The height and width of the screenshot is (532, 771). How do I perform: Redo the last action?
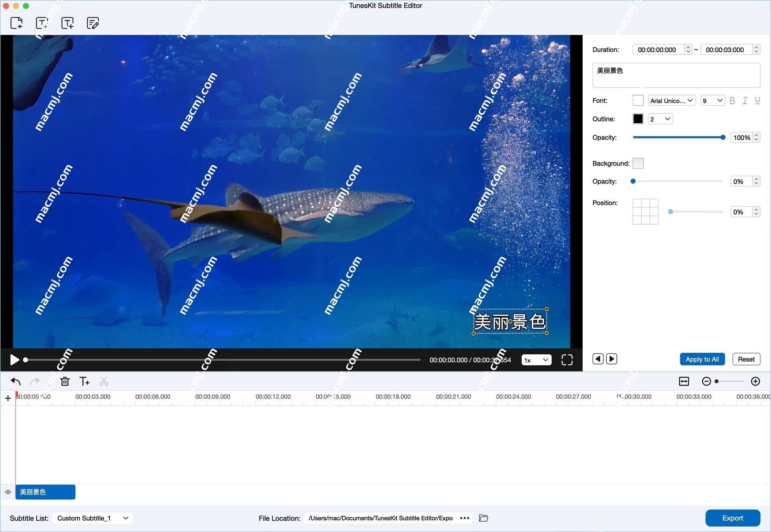(x=35, y=381)
